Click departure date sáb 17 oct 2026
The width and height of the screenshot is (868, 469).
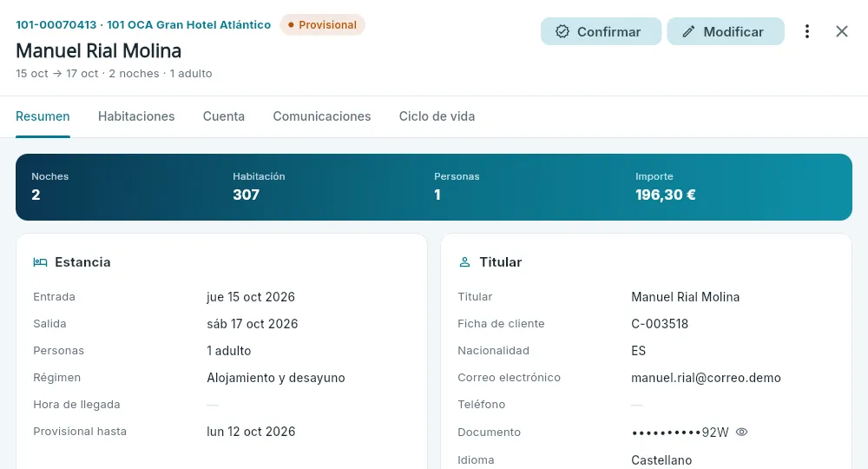point(253,324)
